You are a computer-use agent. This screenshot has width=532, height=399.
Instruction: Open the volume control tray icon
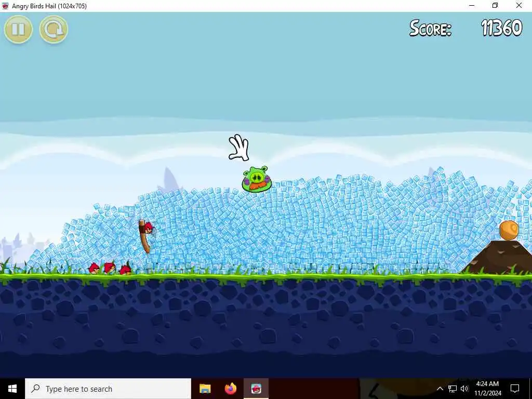464,389
